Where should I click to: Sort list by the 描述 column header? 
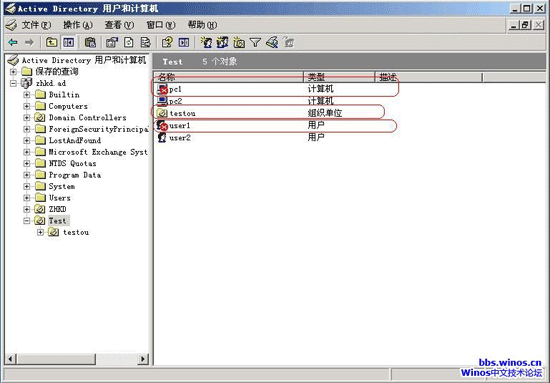click(429, 77)
